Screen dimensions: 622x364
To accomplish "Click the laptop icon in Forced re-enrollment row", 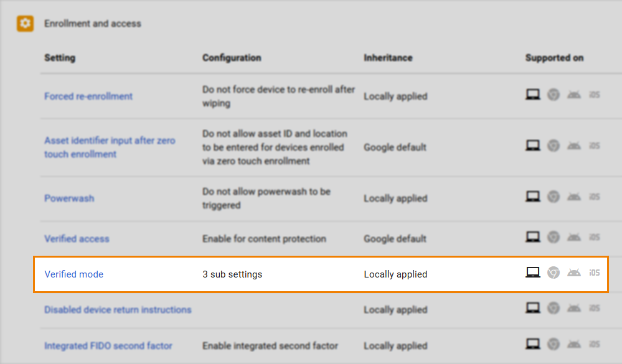I will pos(533,95).
